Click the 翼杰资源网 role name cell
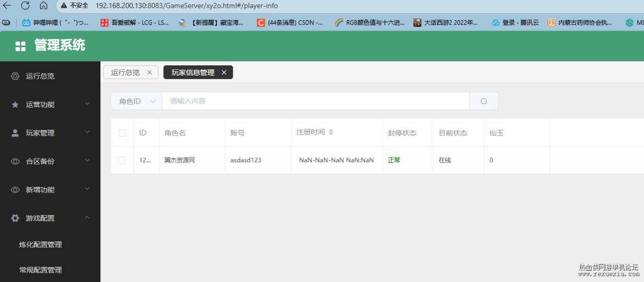This screenshot has height=282, width=644. coord(180,160)
